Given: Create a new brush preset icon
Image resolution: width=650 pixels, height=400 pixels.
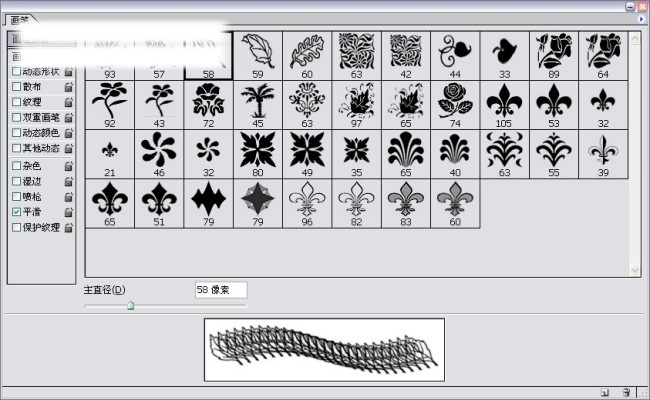Looking at the screenshot, I should [x=605, y=392].
